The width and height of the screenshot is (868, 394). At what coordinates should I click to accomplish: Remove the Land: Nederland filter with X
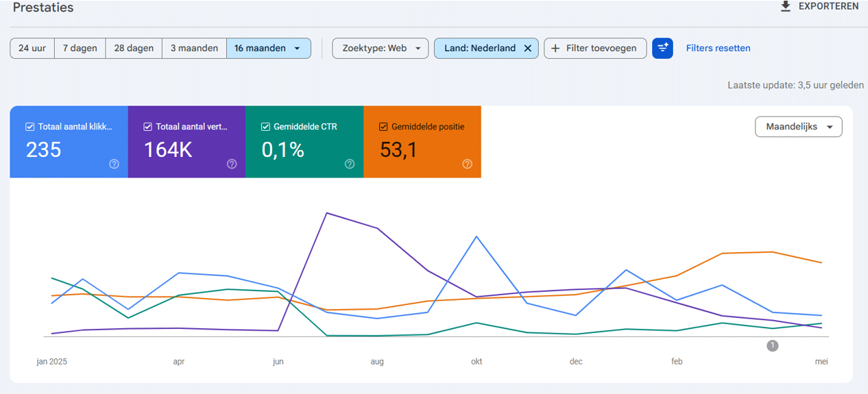pos(528,48)
